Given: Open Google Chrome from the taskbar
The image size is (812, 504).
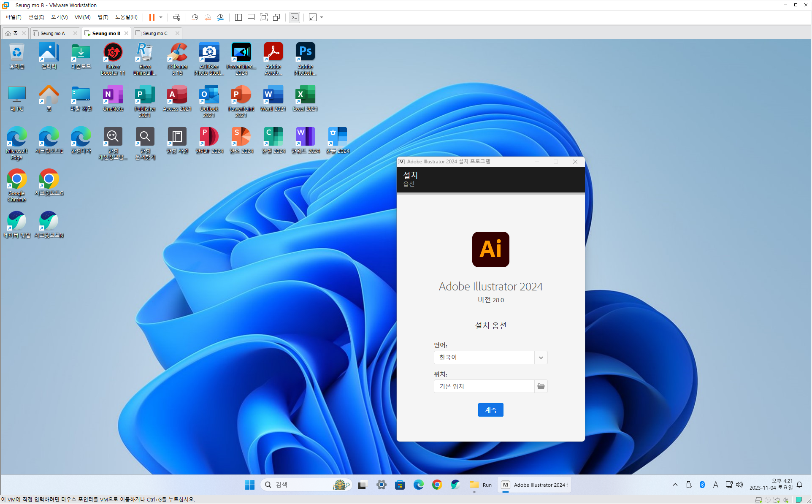Looking at the screenshot, I should click(x=437, y=485).
